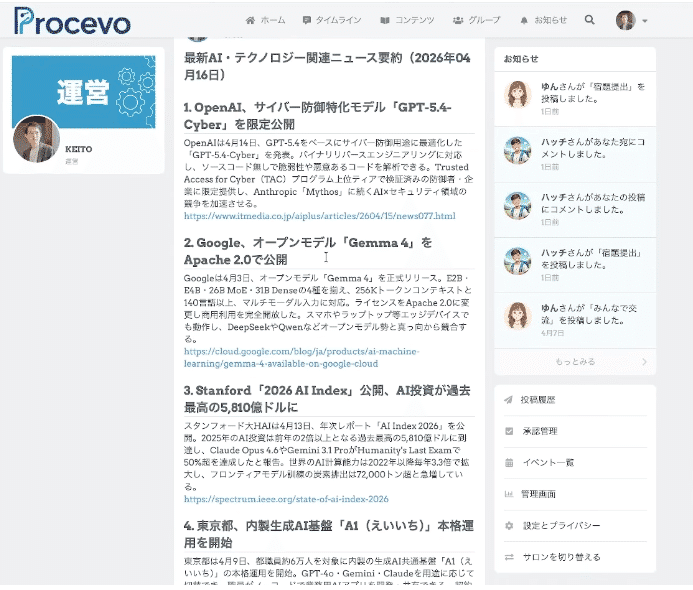Open 設定とプライバシー menu entry
The image size is (693, 590).
click(x=575, y=525)
